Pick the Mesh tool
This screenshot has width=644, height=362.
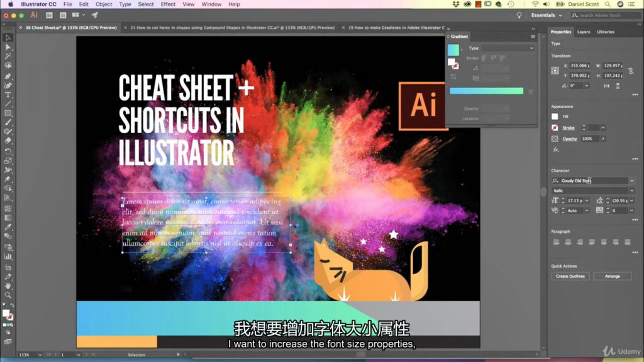(x=8, y=209)
